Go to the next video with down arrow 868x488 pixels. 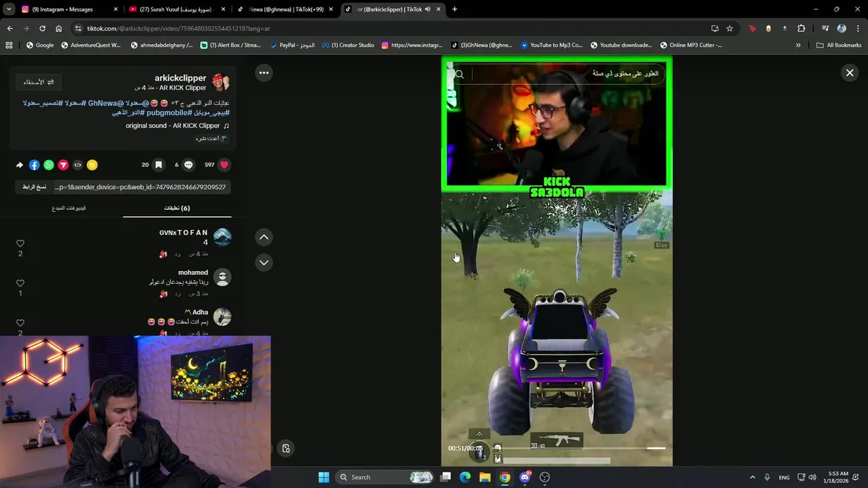pos(264,262)
